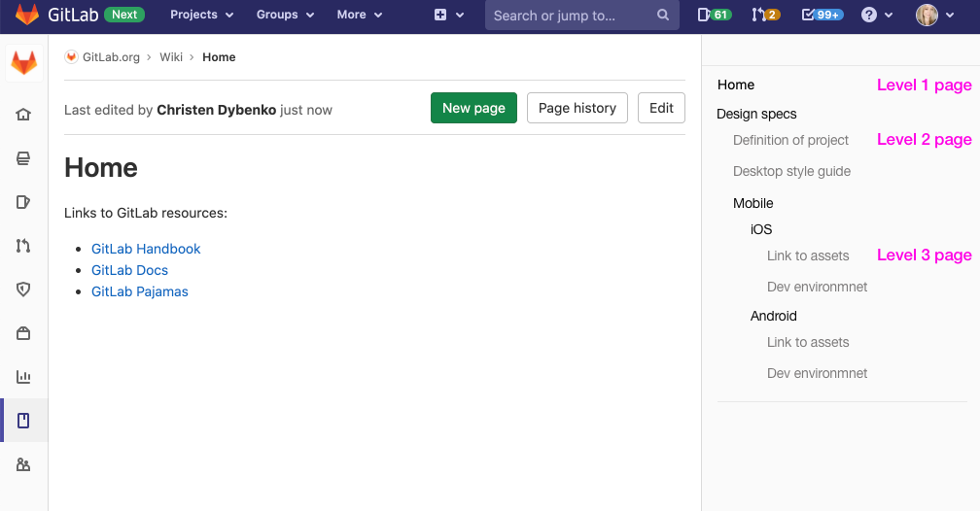Click Home in the breadcrumb
Viewport: 980px width, 511px height.
click(x=219, y=57)
